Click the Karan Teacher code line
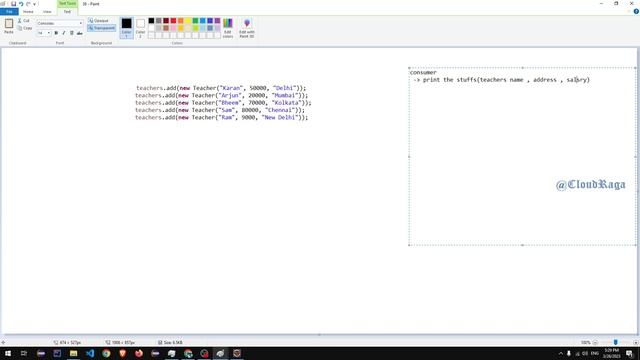The image size is (640, 360). [x=221, y=88]
